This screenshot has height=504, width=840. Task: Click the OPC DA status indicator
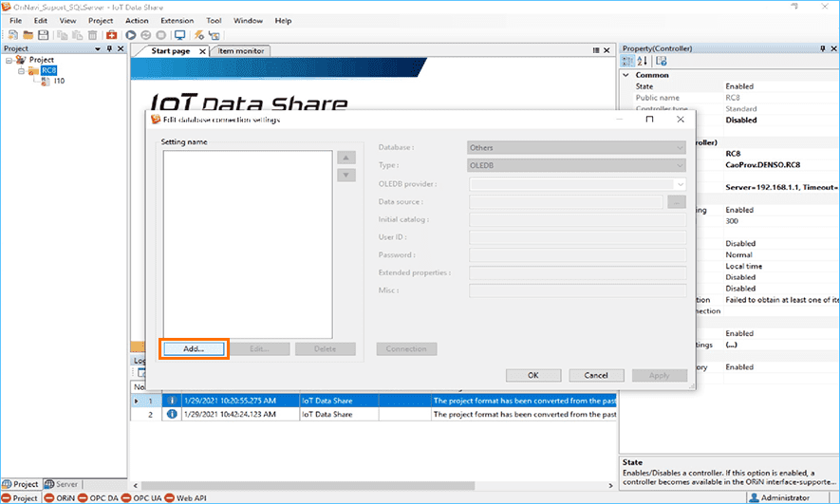point(99,497)
